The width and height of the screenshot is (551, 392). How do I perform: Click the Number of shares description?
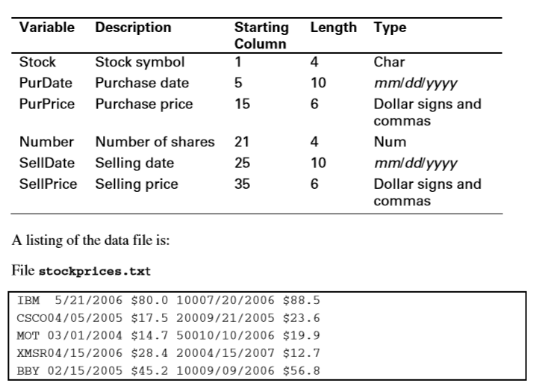tap(155, 142)
